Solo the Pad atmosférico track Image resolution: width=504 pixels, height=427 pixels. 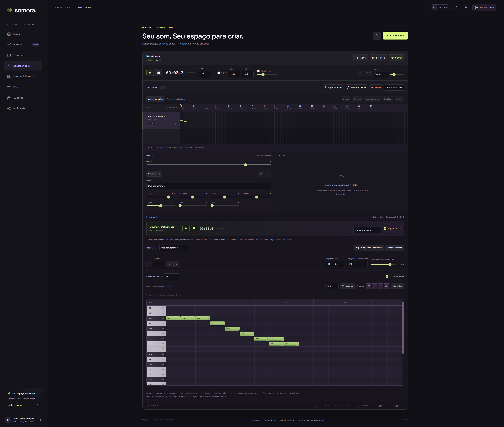pos(153,124)
